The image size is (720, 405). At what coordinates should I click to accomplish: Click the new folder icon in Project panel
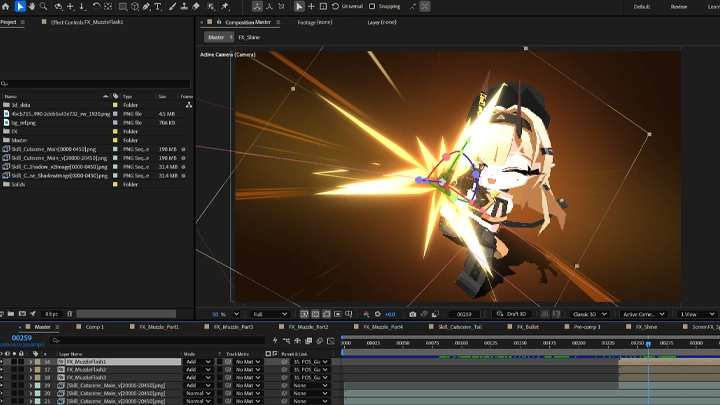(x=11, y=314)
